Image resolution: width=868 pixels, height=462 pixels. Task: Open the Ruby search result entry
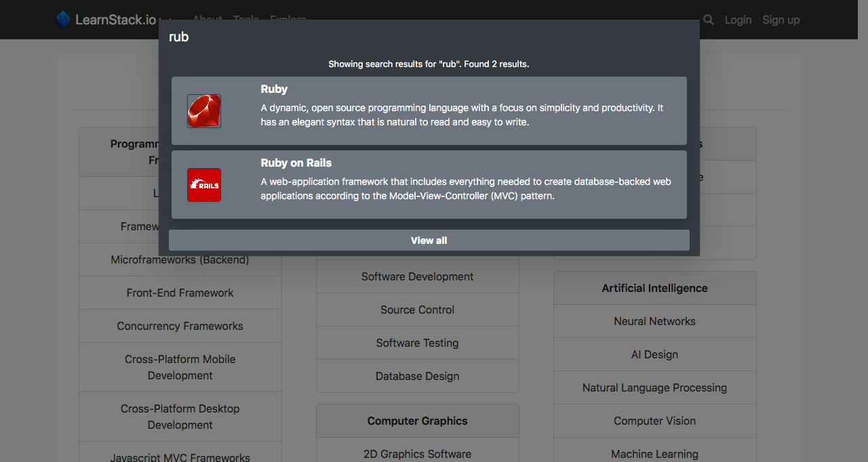coord(429,110)
